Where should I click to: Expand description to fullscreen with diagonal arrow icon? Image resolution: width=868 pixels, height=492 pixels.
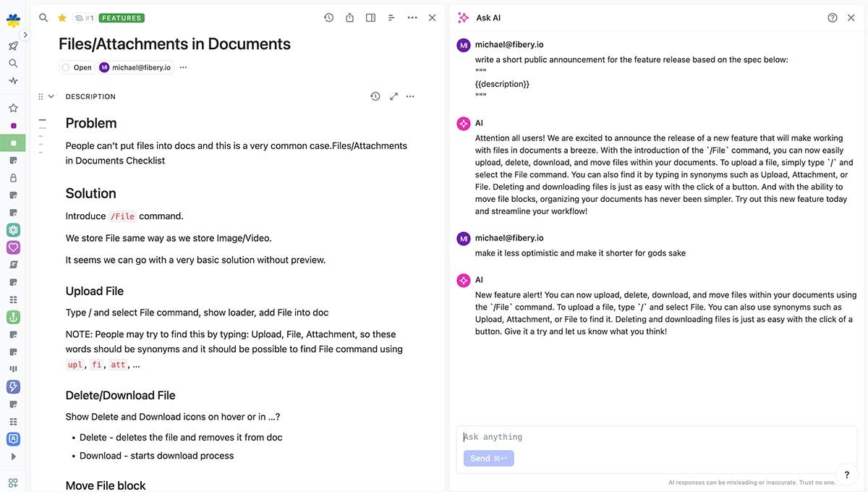click(x=393, y=96)
